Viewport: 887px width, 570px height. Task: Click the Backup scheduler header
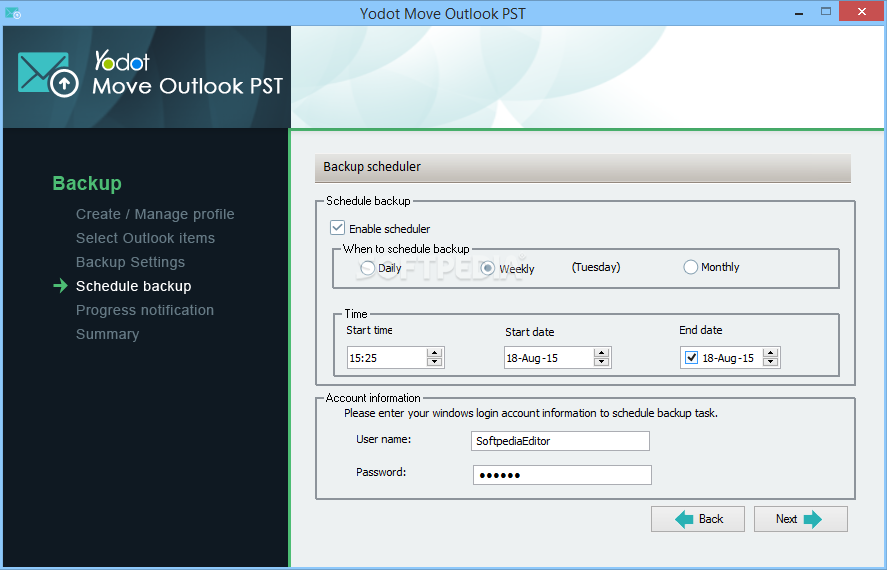click(583, 167)
